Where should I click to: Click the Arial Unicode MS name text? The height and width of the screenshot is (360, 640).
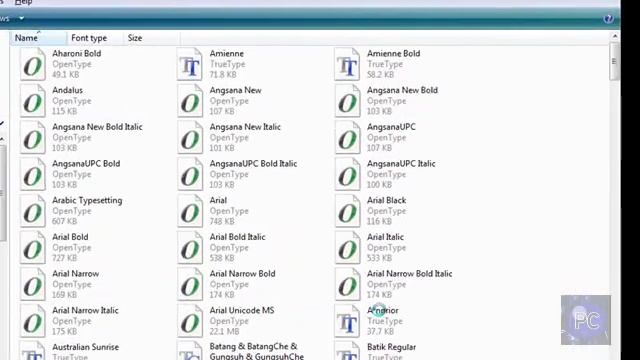click(242, 311)
